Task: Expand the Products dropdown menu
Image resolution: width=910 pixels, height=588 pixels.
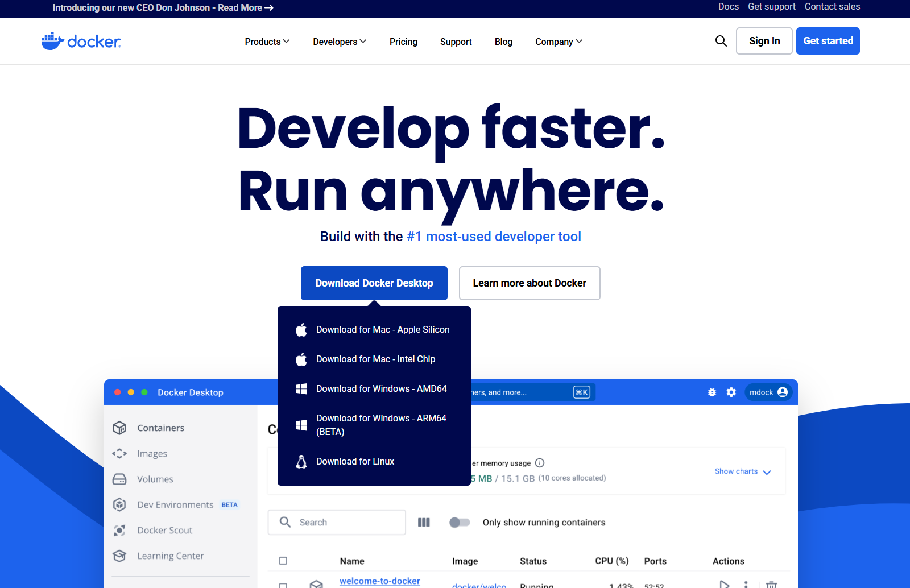Action: (267, 42)
